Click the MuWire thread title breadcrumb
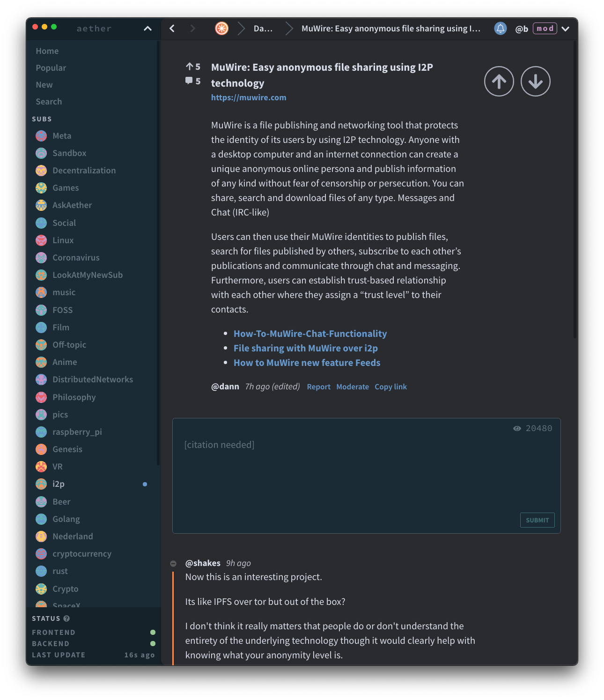 391,29
